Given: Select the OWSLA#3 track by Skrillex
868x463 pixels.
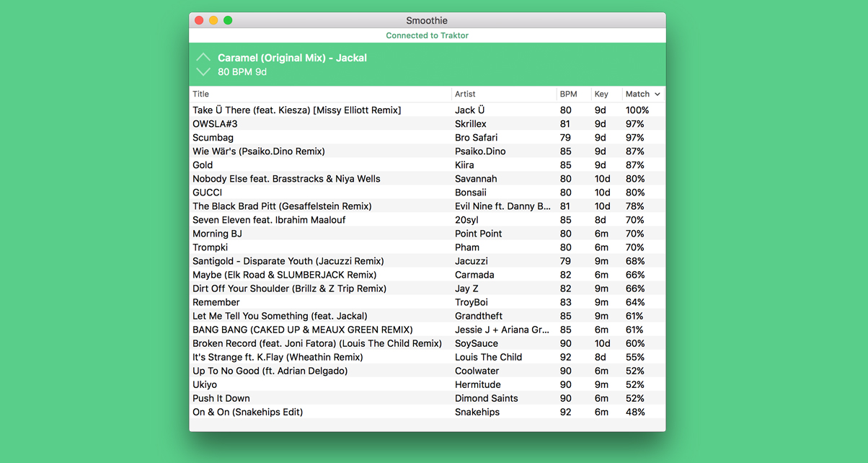Looking at the screenshot, I should [x=428, y=124].
